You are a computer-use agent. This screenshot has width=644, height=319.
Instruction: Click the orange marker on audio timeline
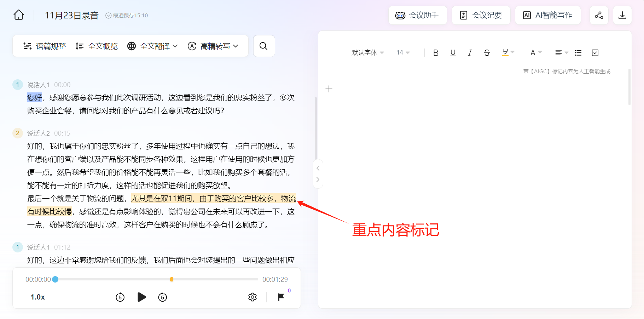point(172,279)
